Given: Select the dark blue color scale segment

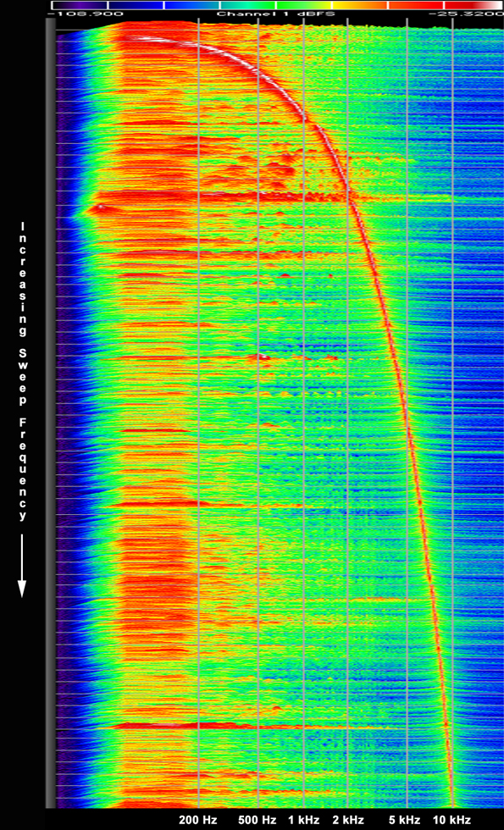Looking at the screenshot, I should click(136, 5).
